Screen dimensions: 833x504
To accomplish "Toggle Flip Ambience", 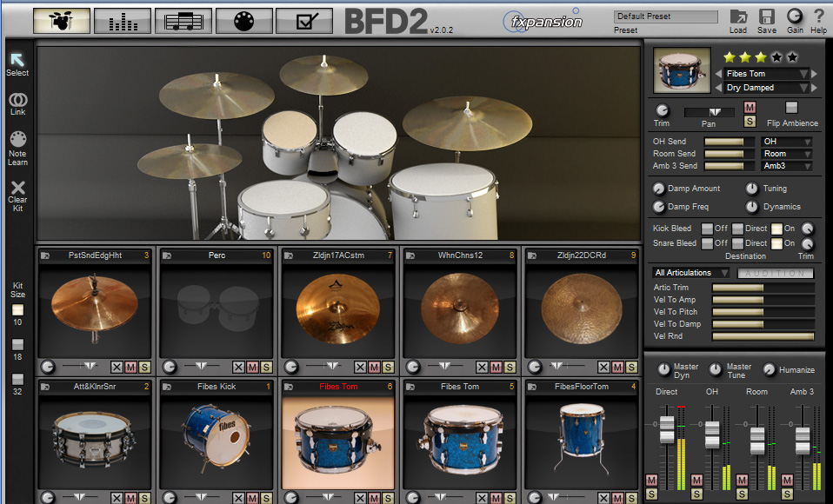I will pyautogui.click(x=791, y=108).
